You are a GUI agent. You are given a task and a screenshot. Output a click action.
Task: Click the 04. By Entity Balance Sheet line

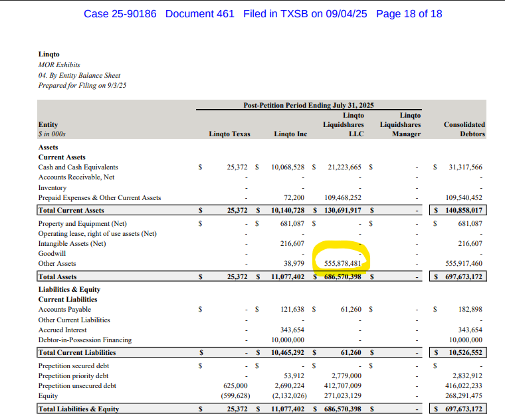79,75
